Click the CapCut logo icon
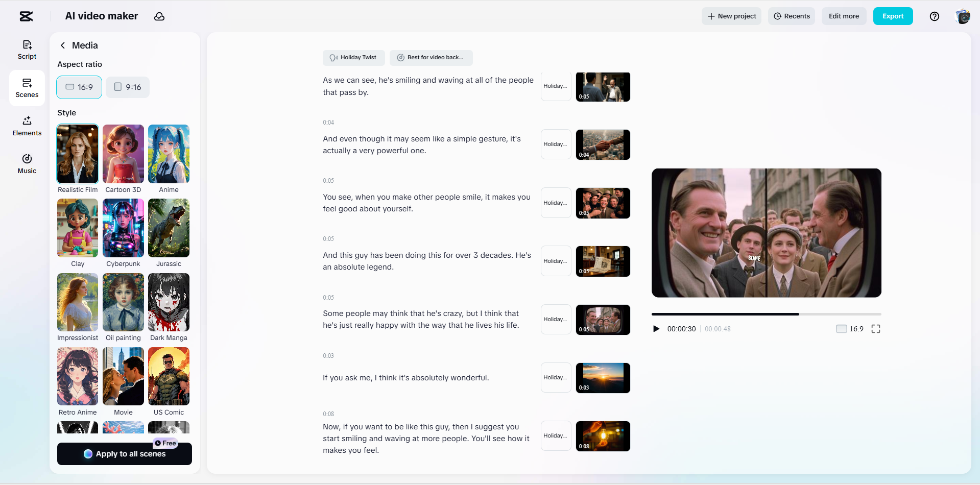 pos(26,16)
